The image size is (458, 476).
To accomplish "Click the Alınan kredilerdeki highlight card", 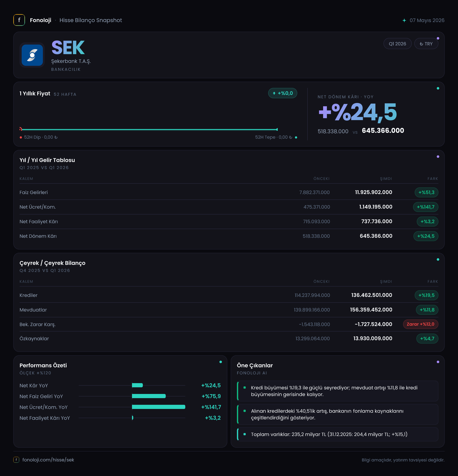I will [x=337, y=414].
